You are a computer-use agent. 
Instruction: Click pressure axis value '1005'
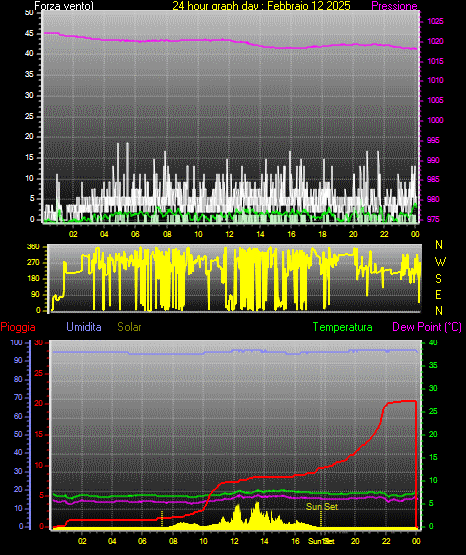pos(435,100)
